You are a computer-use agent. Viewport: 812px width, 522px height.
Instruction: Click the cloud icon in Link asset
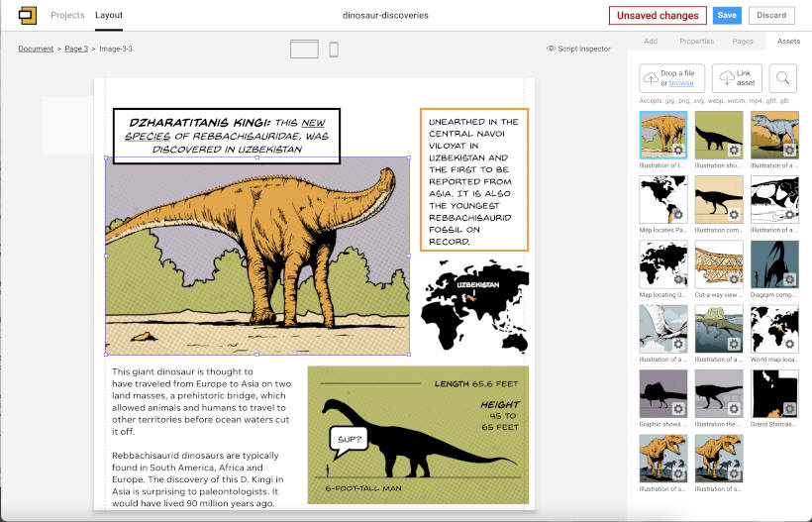click(x=727, y=78)
